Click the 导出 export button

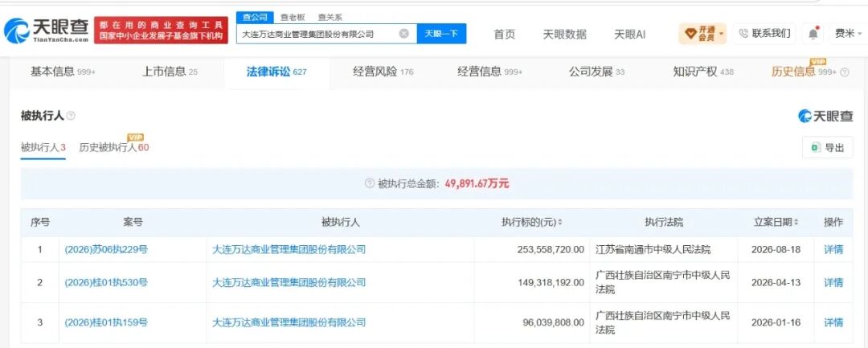[x=828, y=148]
